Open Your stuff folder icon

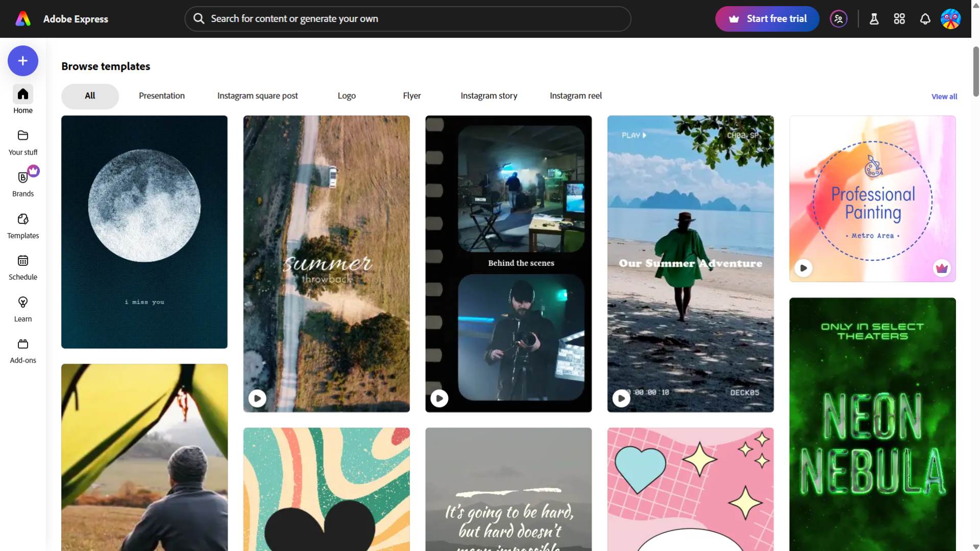point(23,135)
